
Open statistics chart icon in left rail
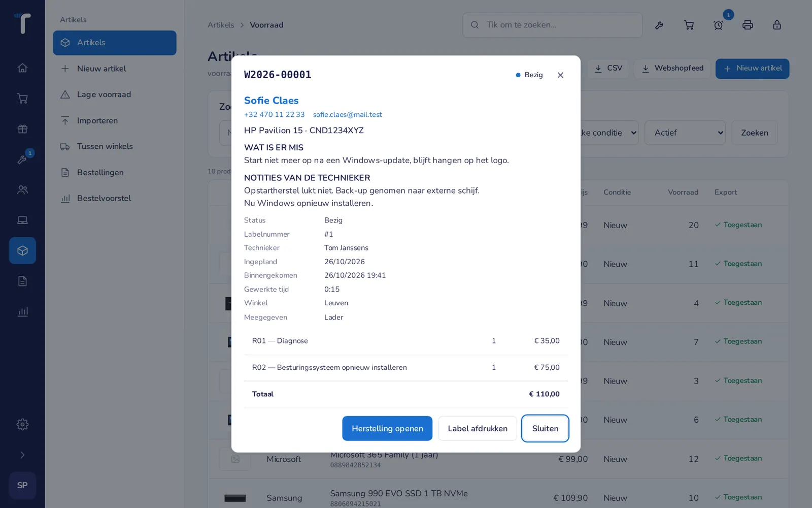click(x=22, y=312)
